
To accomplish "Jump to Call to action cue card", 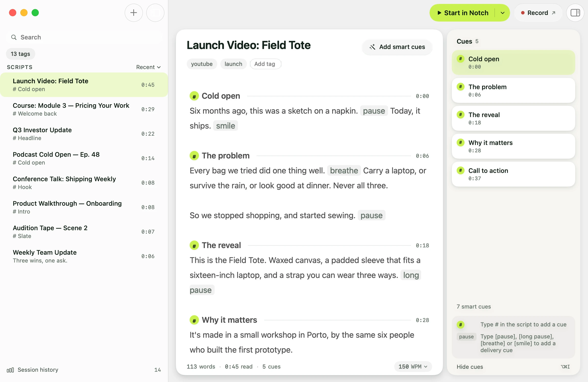I will 513,174.
